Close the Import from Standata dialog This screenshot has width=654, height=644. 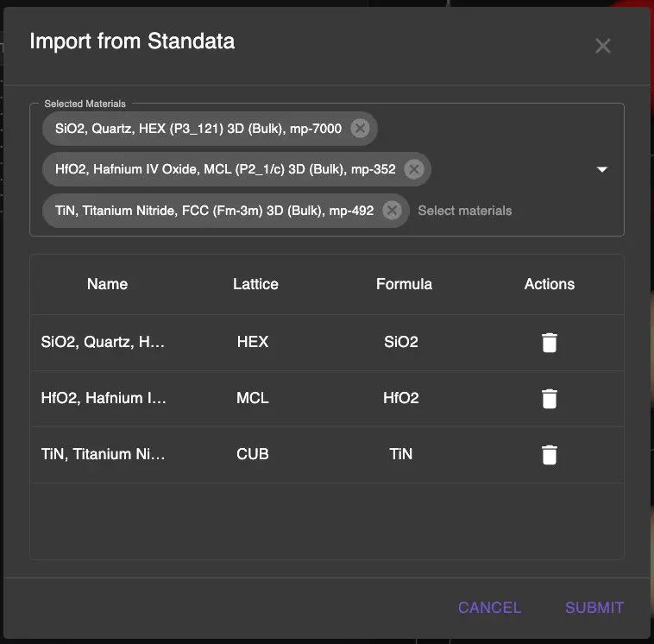[602, 46]
